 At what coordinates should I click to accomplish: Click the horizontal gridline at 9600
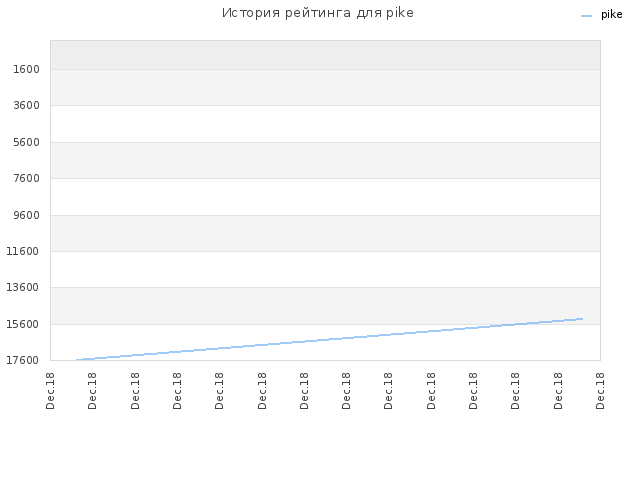(325, 215)
